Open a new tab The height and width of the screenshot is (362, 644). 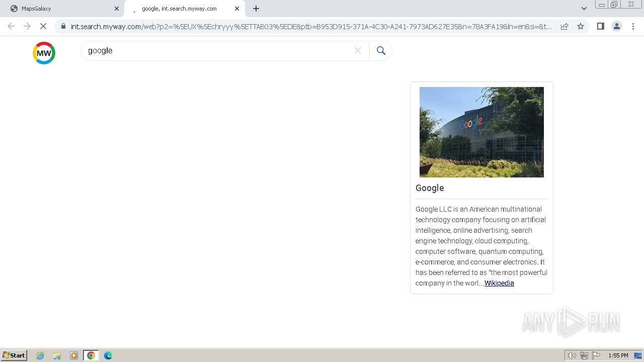pyautogui.click(x=256, y=9)
